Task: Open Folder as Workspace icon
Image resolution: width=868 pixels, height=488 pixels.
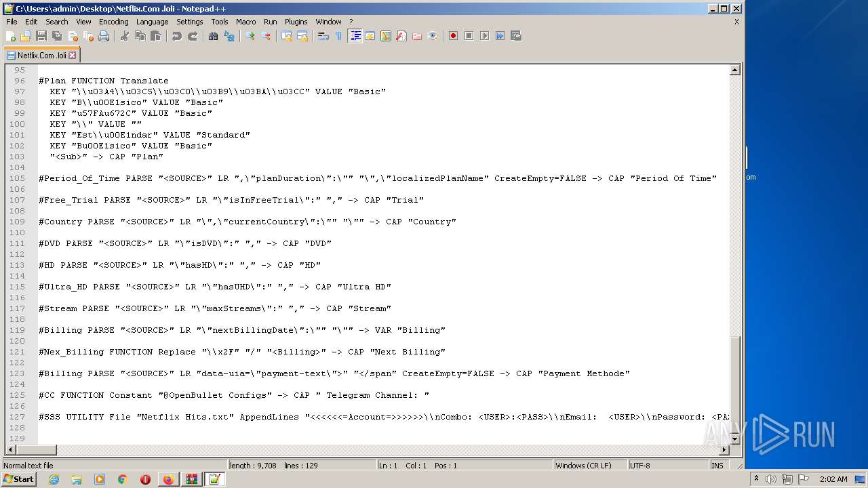Action: (x=417, y=36)
